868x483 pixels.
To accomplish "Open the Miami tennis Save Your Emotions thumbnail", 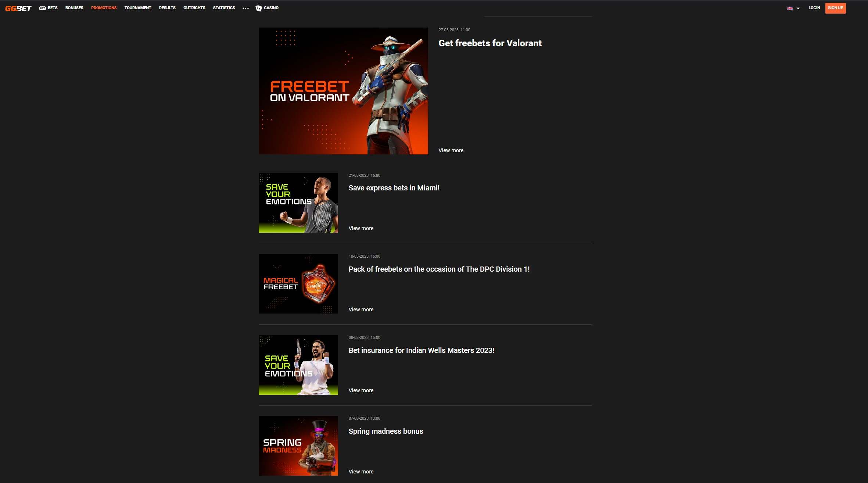I will coord(298,203).
